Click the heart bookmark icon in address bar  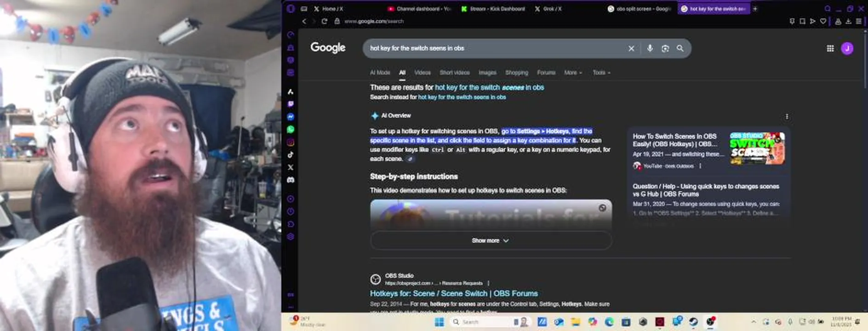point(823,21)
